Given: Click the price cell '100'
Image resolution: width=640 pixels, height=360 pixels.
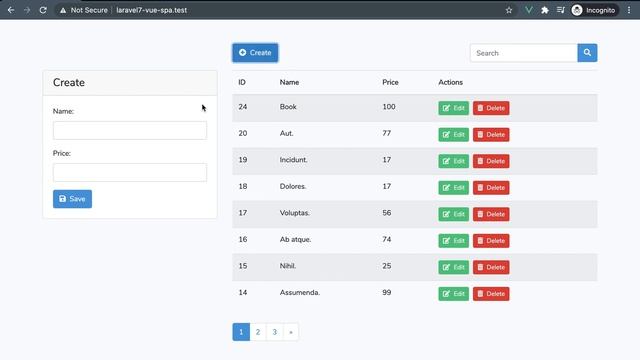Looking at the screenshot, I should pos(389,107).
